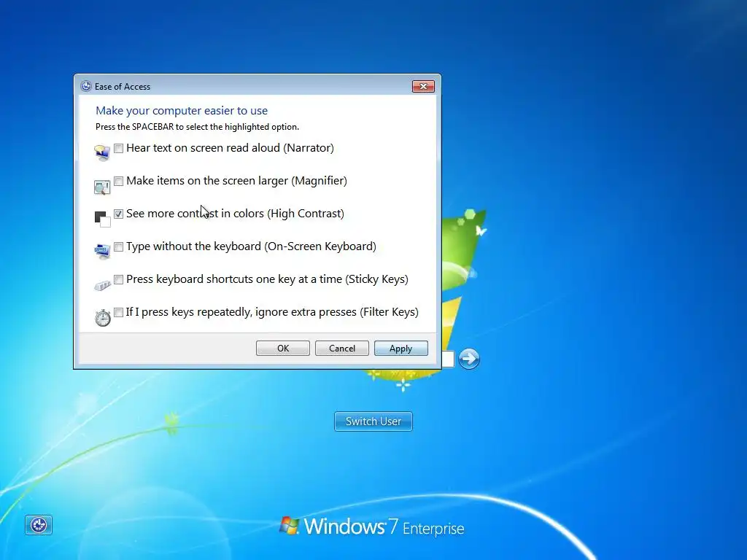This screenshot has width=747, height=560.
Task: Click 'Make items on the screen larger (Magnifier)' label
Action: pos(237,181)
